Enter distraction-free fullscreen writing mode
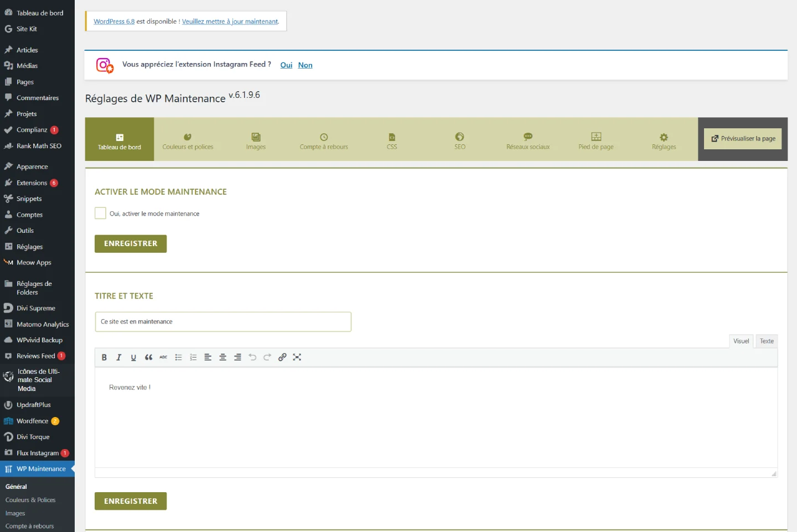The height and width of the screenshot is (532, 797). [x=297, y=357]
